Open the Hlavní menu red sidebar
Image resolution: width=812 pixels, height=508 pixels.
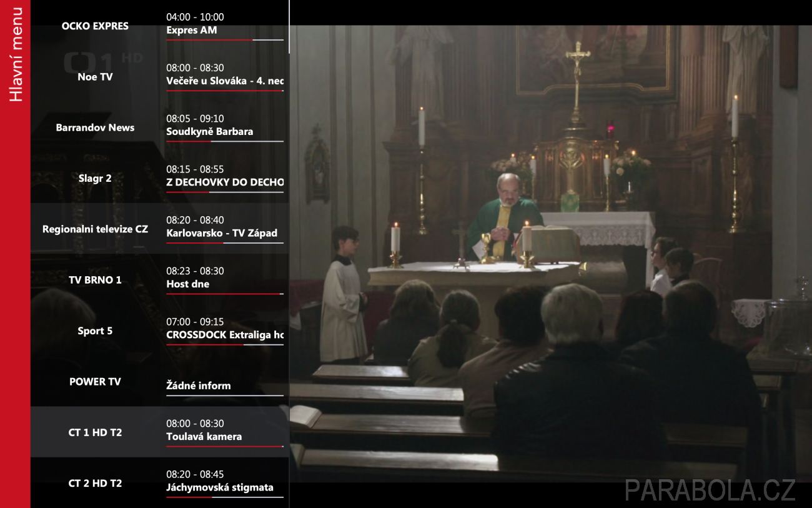tap(15, 254)
